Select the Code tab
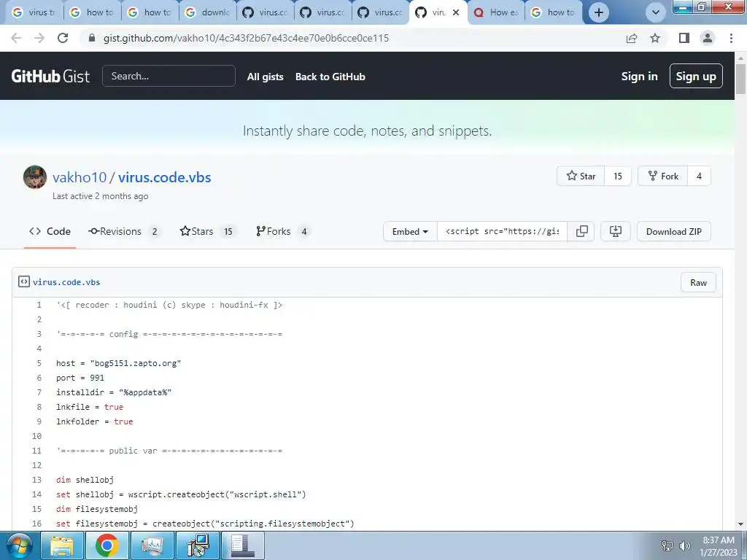 (x=50, y=231)
